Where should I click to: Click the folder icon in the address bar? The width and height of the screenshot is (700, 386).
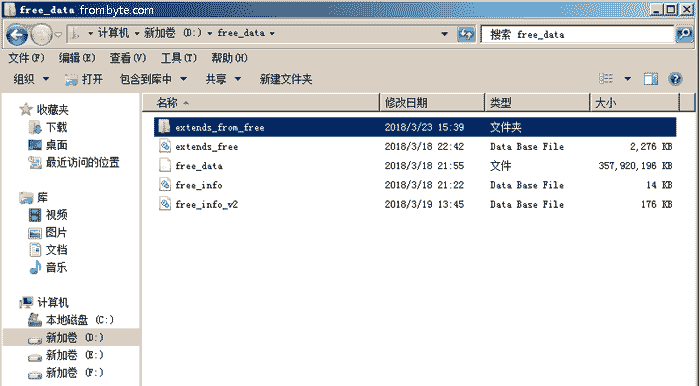pos(76,33)
